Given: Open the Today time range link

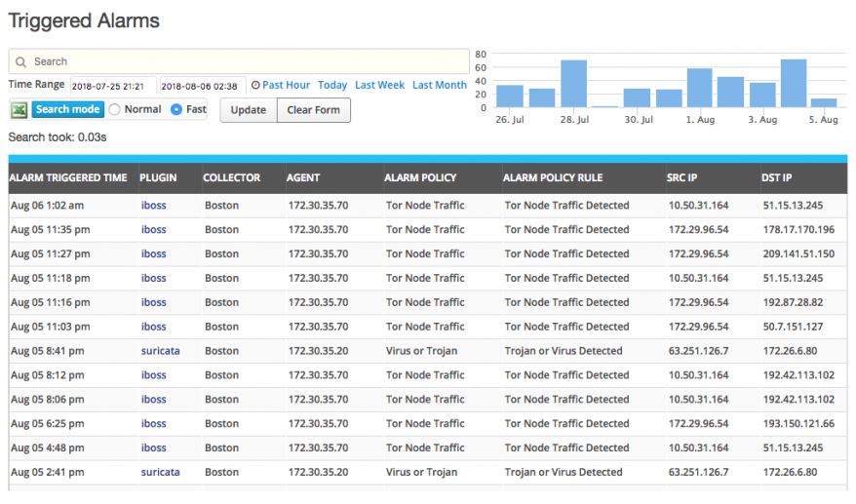Looking at the screenshot, I should [332, 85].
